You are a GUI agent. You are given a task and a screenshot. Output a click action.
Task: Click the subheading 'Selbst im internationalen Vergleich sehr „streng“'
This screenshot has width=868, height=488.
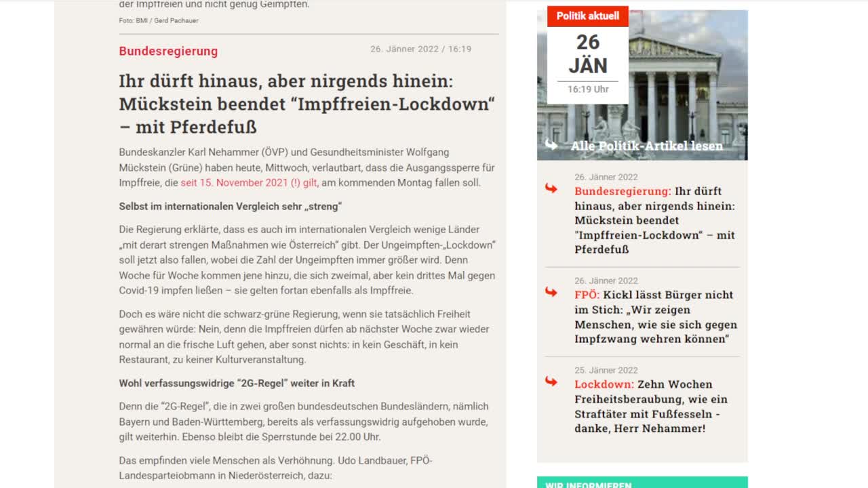[x=231, y=206]
